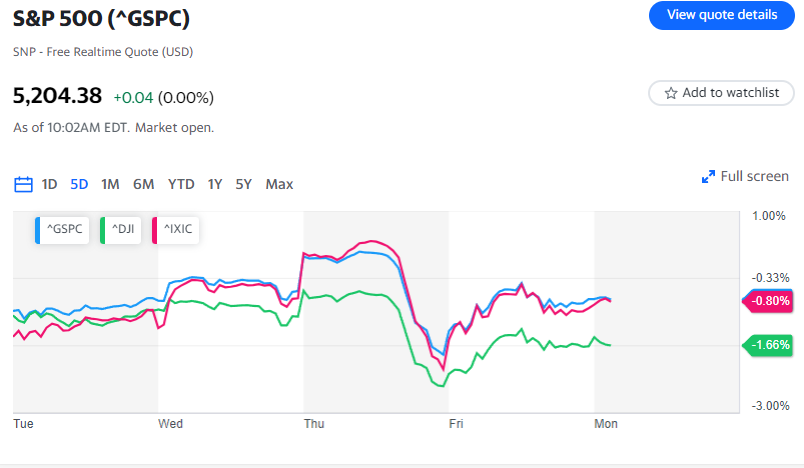Switch chart to 1M range

(110, 184)
